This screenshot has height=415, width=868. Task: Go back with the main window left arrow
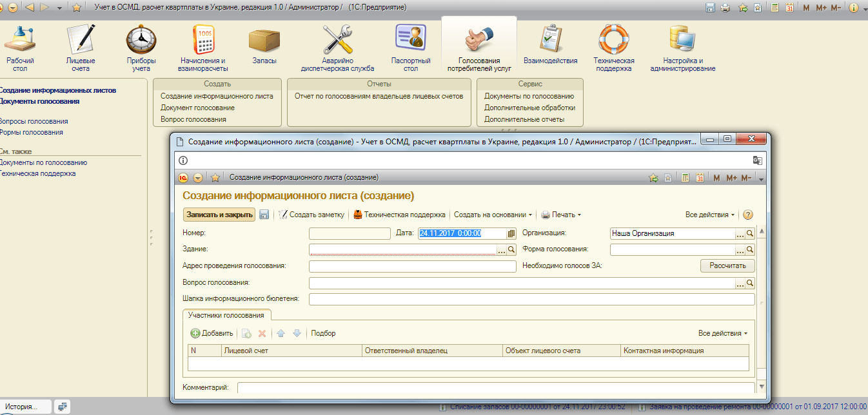29,8
